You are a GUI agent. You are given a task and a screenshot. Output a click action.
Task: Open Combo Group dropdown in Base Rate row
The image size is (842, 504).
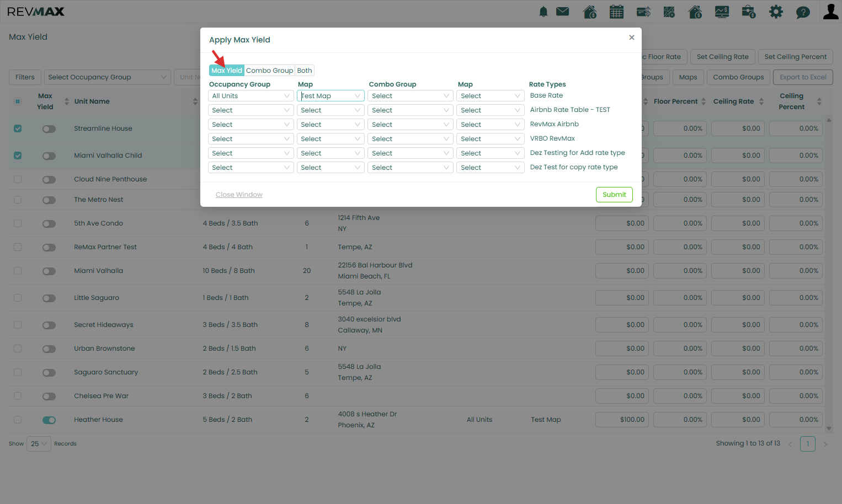[410, 96]
